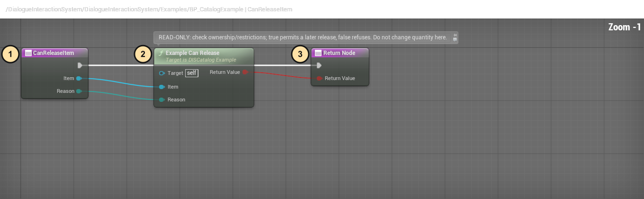This screenshot has height=199, width=644.
Task: Click the READ-ONLY comment bubble text
Action: pyautogui.click(x=303, y=37)
